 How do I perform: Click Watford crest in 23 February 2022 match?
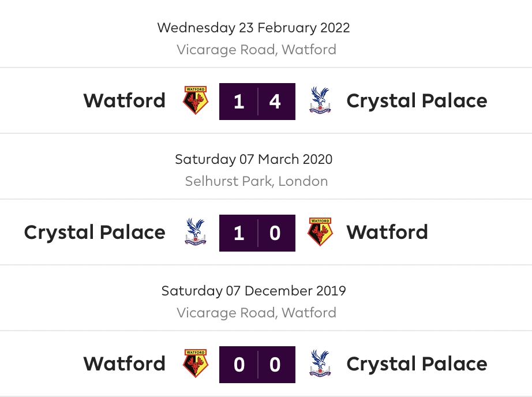(x=196, y=100)
